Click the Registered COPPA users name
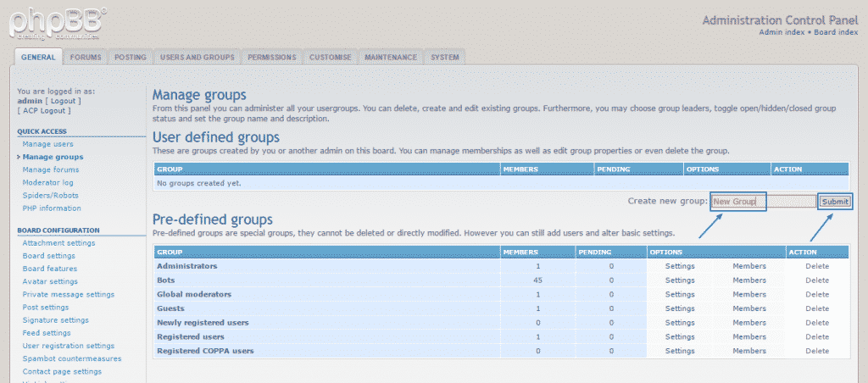This screenshot has height=383, width=868. coord(205,351)
